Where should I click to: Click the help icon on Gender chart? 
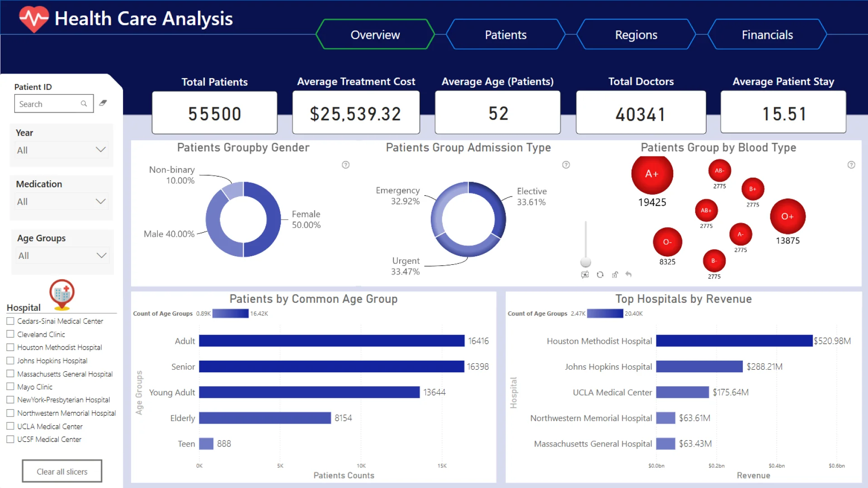coord(346,165)
